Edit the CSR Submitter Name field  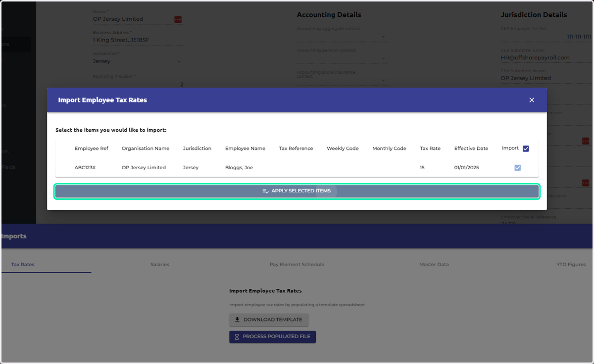pos(546,78)
